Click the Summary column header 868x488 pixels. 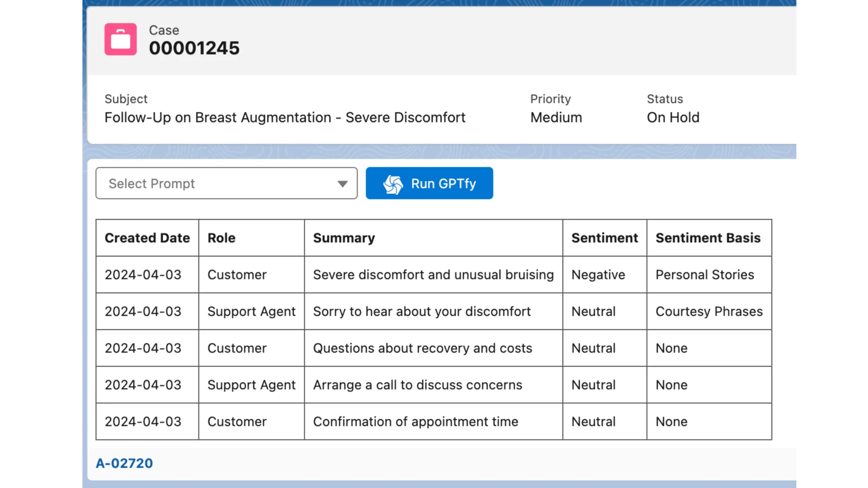point(344,238)
